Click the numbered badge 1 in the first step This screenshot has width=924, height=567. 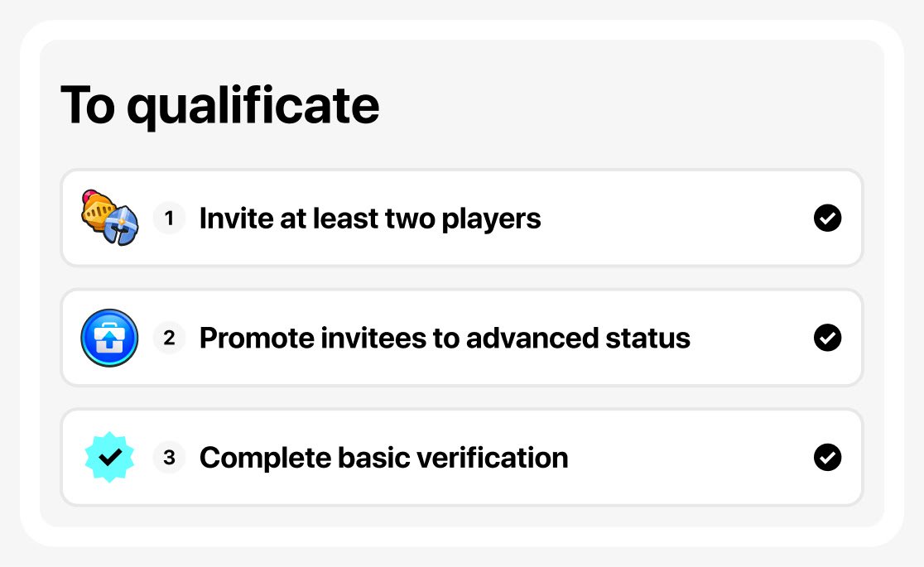pos(169,218)
